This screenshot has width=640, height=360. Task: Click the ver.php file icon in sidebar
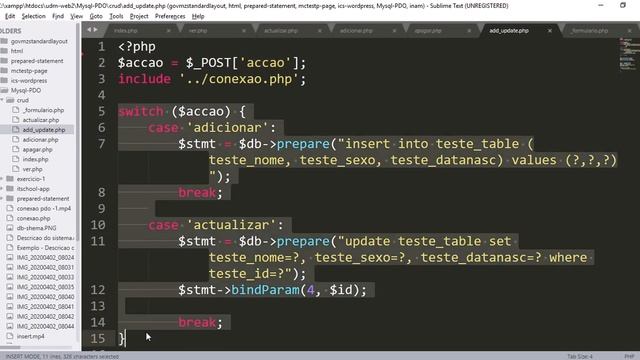(16, 169)
